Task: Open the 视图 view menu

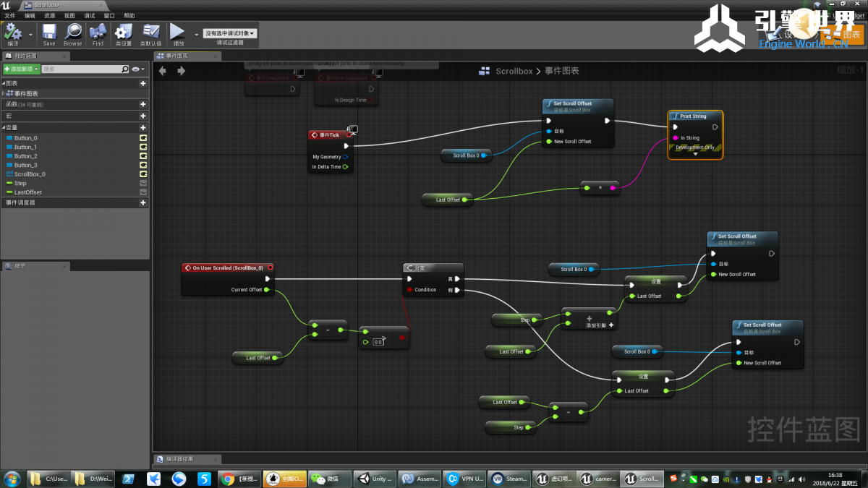Action: click(x=69, y=15)
